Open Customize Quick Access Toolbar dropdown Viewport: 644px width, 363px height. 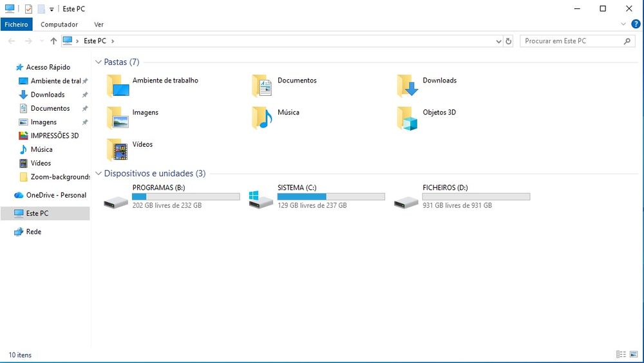[52, 9]
